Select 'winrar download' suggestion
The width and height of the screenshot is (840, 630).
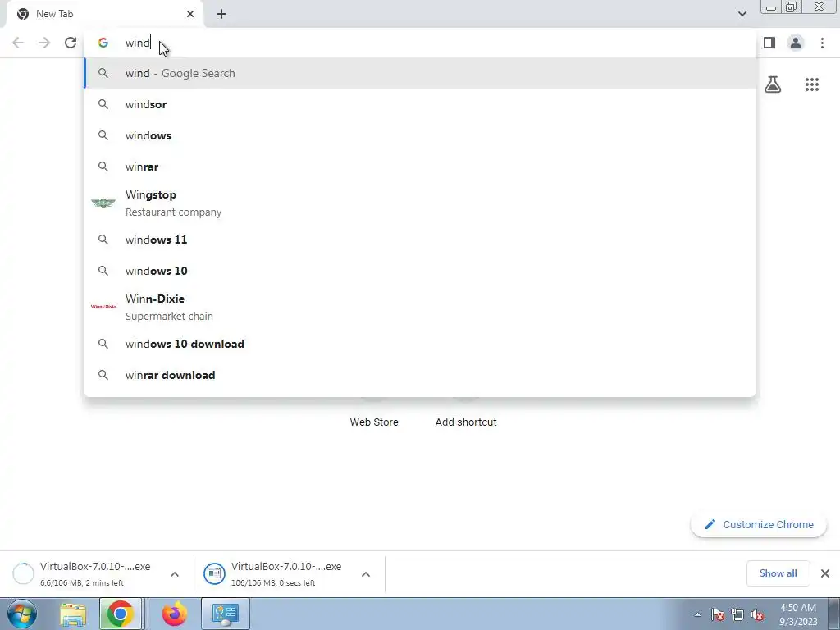[x=420, y=375]
